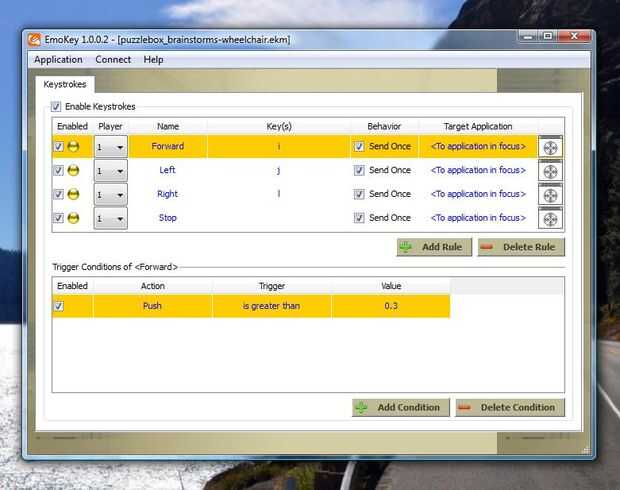This screenshot has height=490, width=620.
Task: Close the EmoKey window
Action: 574,36
